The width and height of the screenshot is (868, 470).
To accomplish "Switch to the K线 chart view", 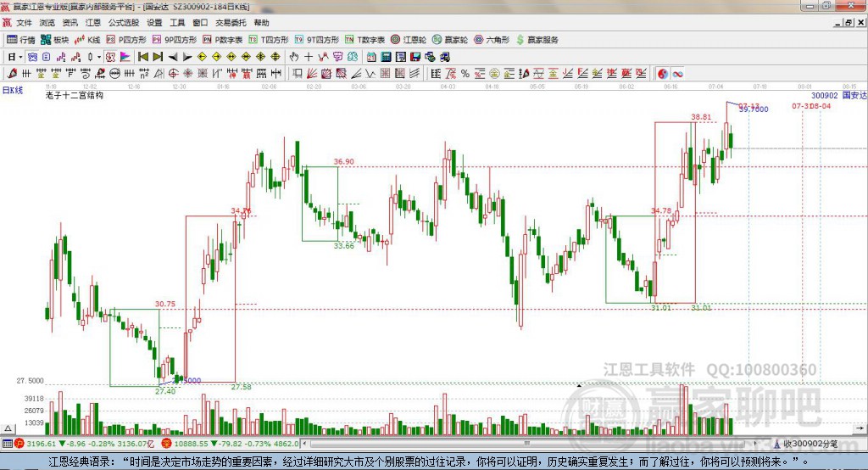I will [x=87, y=40].
